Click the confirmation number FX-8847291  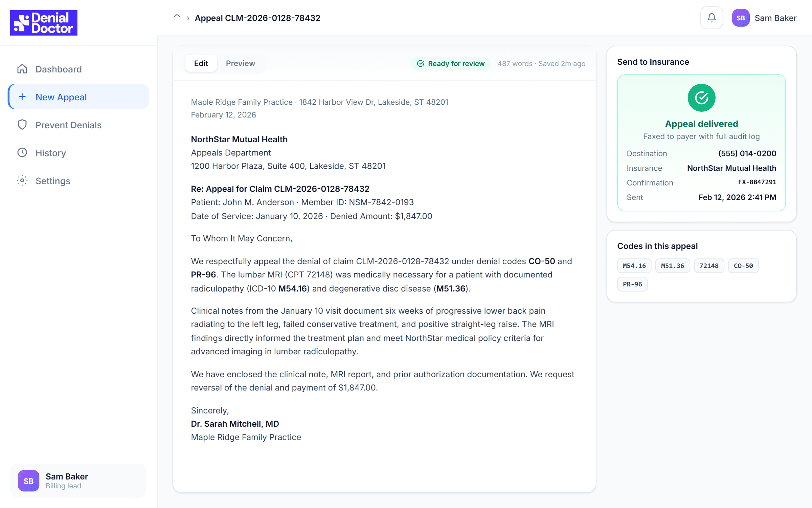click(x=757, y=182)
